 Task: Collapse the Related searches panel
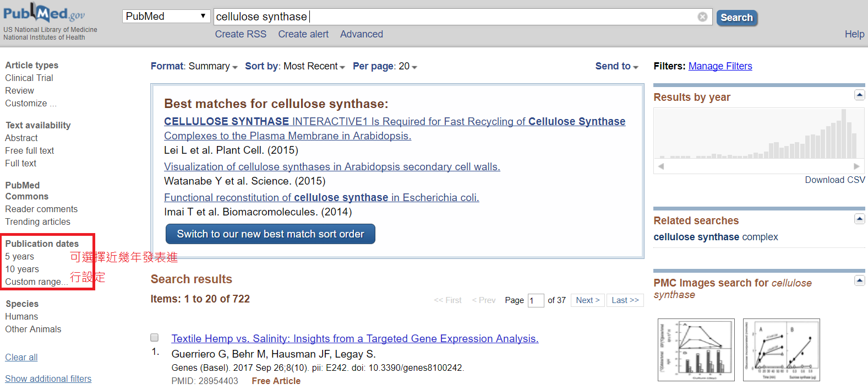tap(859, 219)
